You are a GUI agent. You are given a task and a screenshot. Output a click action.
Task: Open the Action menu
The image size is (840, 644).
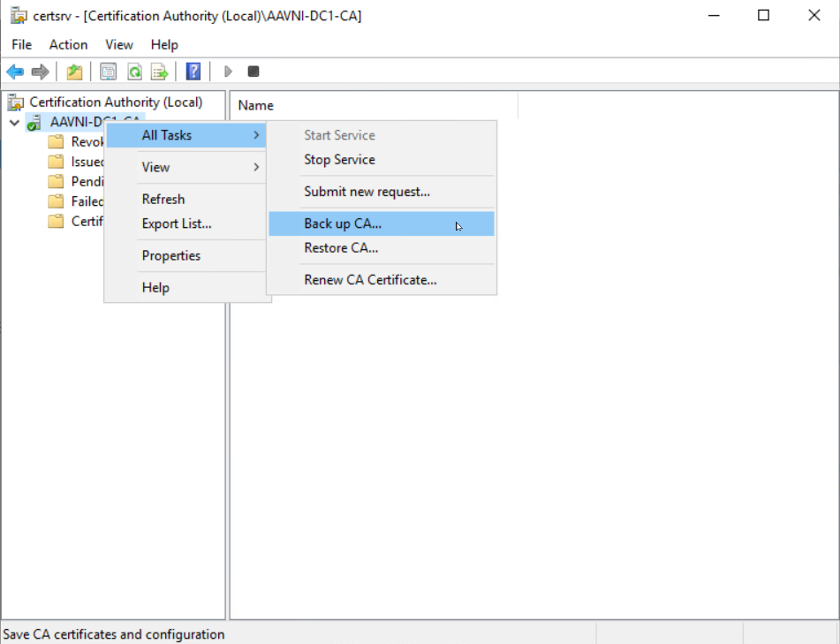68,44
